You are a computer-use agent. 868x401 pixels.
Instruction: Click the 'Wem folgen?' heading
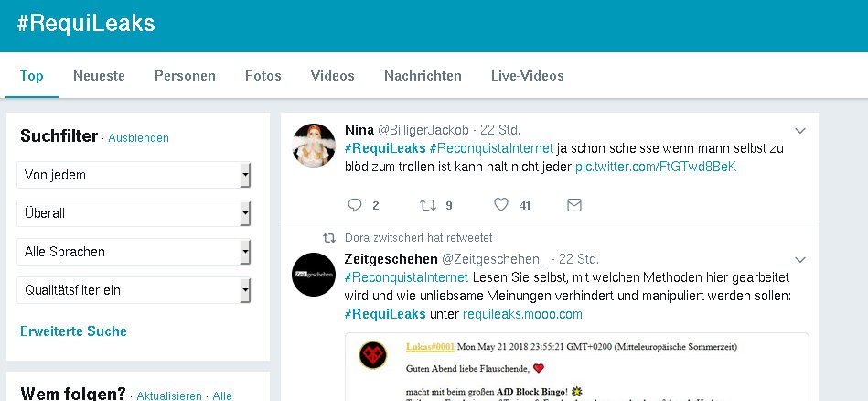[73, 394]
